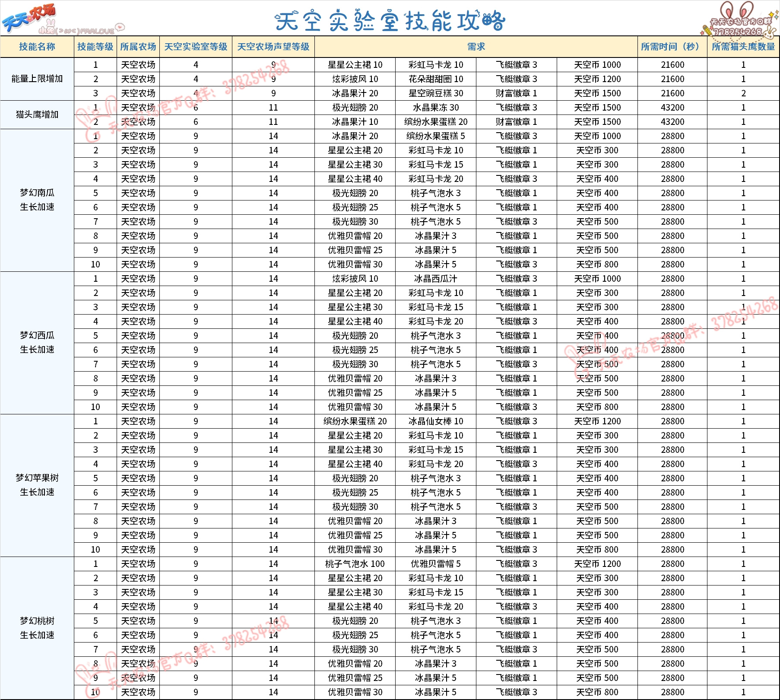
Task: Click the cell 星星公主裙 10
Action: tap(355, 65)
